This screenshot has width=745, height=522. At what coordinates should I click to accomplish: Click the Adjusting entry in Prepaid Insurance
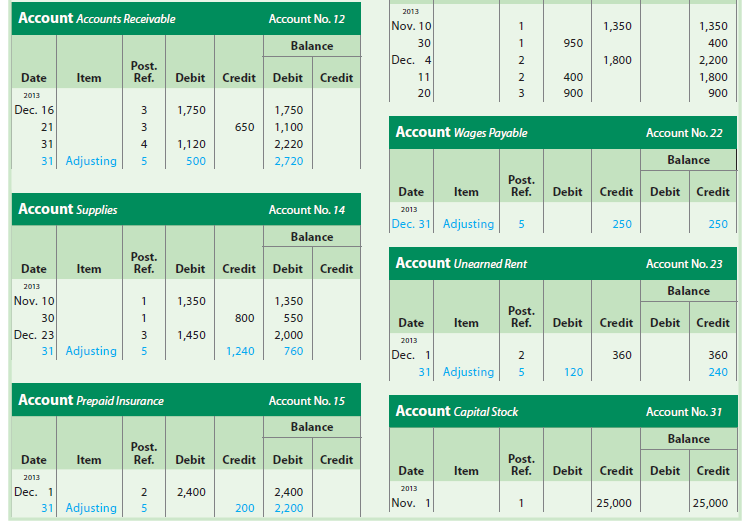[91, 508]
